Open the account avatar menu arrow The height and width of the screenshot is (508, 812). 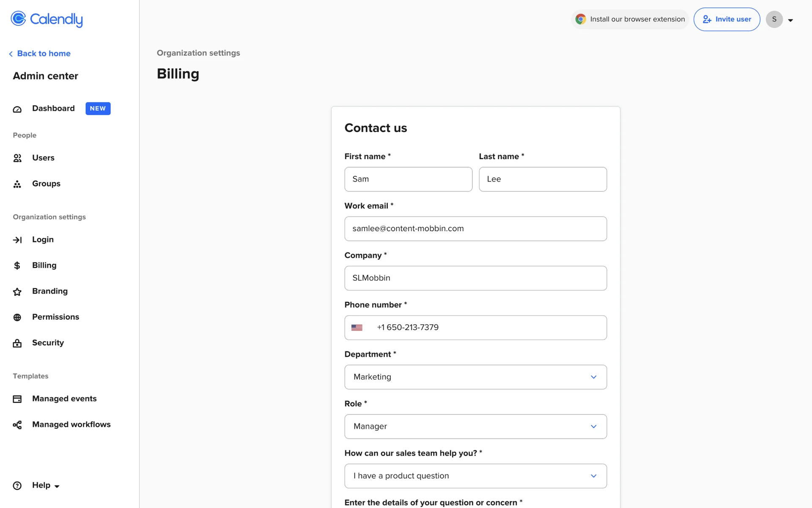pyautogui.click(x=790, y=20)
